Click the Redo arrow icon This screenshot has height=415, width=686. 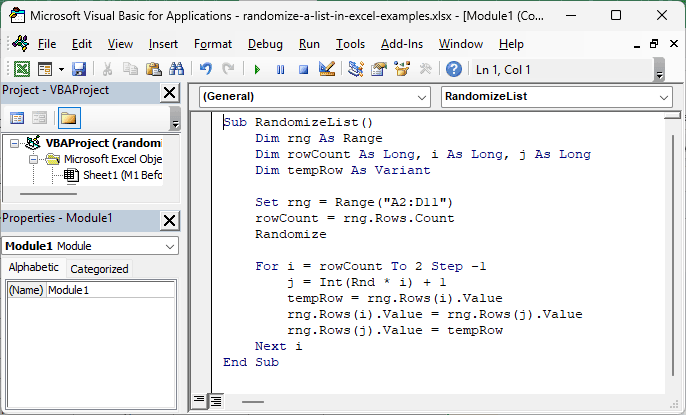(x=228, y=69)
